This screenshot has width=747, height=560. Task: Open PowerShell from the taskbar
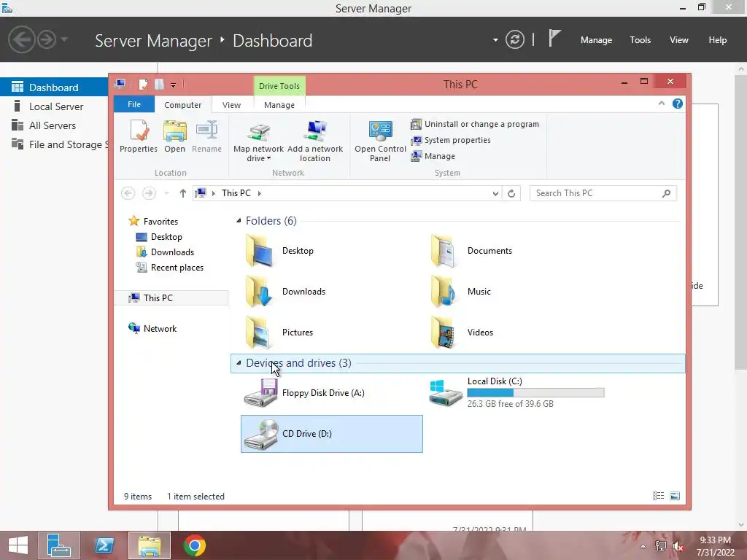[104, 545]
